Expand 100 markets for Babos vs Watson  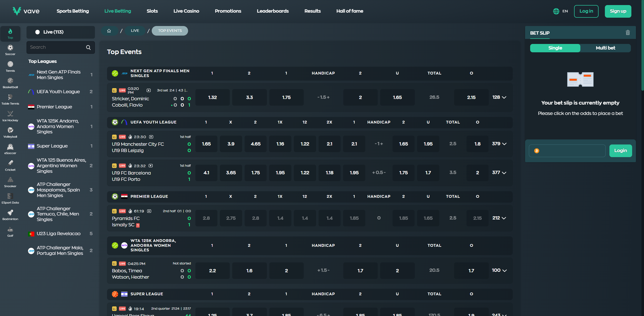pyautogui.click(x=499, y=270)
